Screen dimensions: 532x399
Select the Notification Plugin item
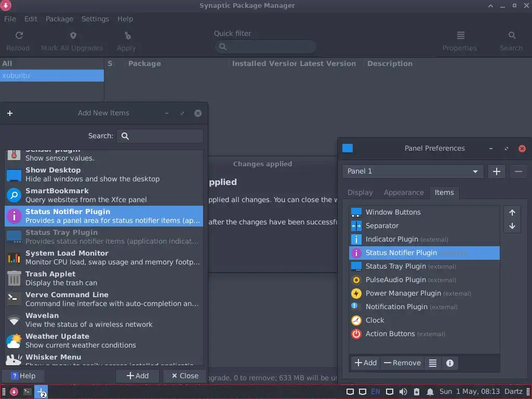tap(424, 307)
